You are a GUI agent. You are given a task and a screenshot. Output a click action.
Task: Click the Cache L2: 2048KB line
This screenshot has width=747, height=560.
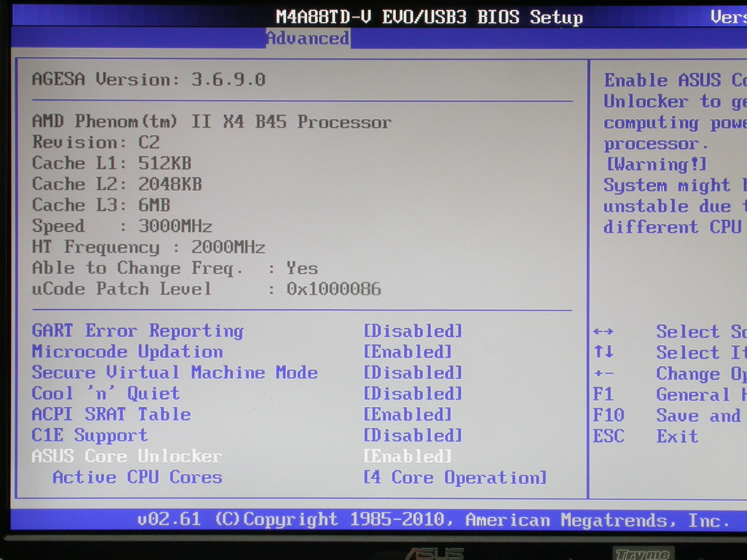117,184
